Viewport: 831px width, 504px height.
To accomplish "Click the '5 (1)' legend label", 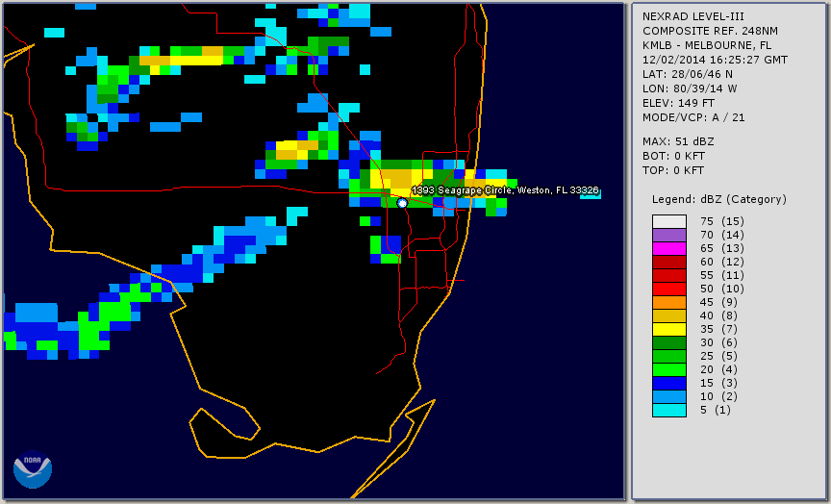I will 716,410.
